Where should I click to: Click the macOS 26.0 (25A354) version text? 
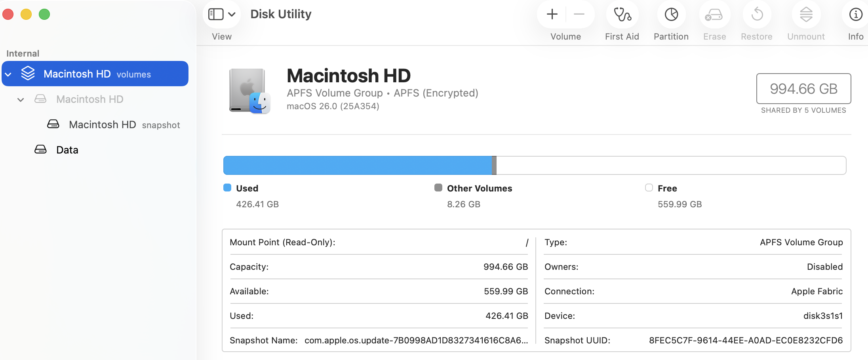point(333,106)
